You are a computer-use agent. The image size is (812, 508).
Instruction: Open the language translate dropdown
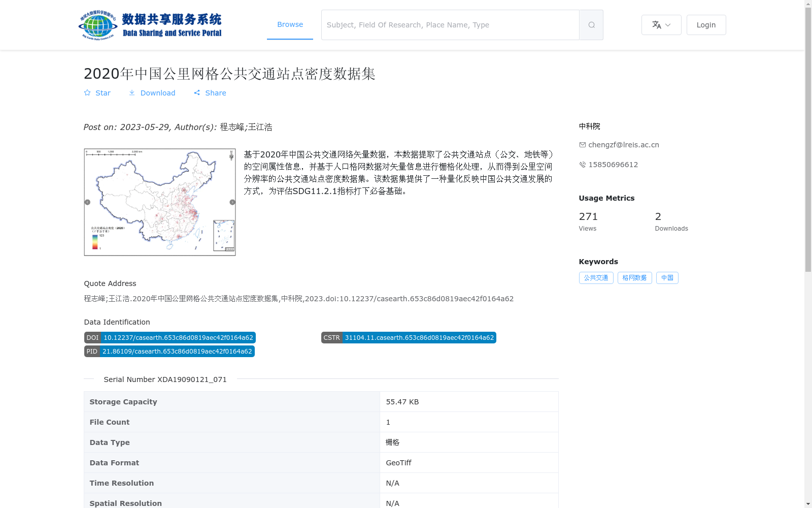[661, 25]
